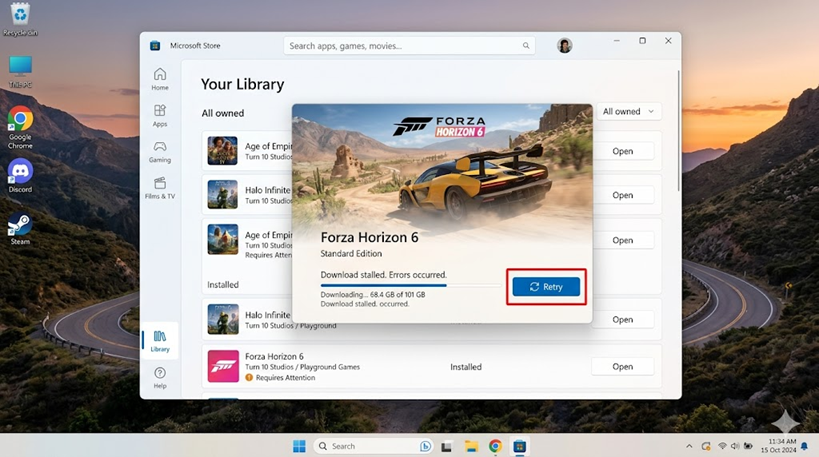819x457 pixels.
Task: Open the notification bell icon
Action: pos(804,446)
